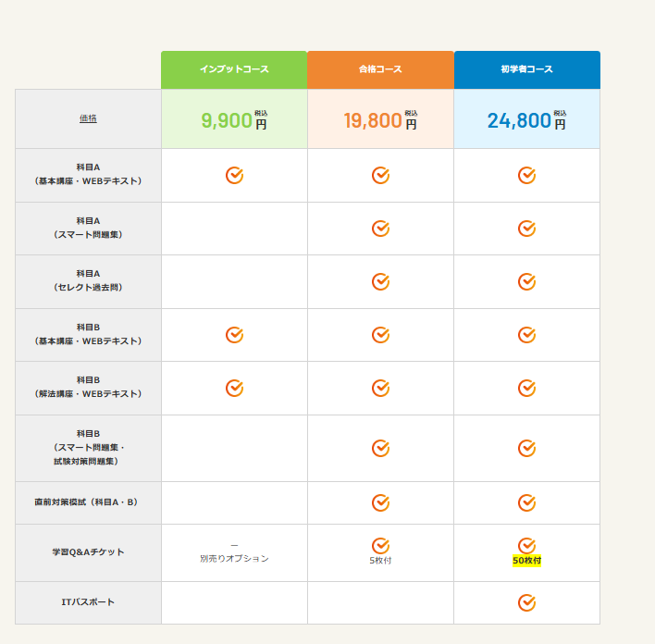Click the 科目A（セレクト過去問） row label
This screenshot has width=655, height=644.
88,280
